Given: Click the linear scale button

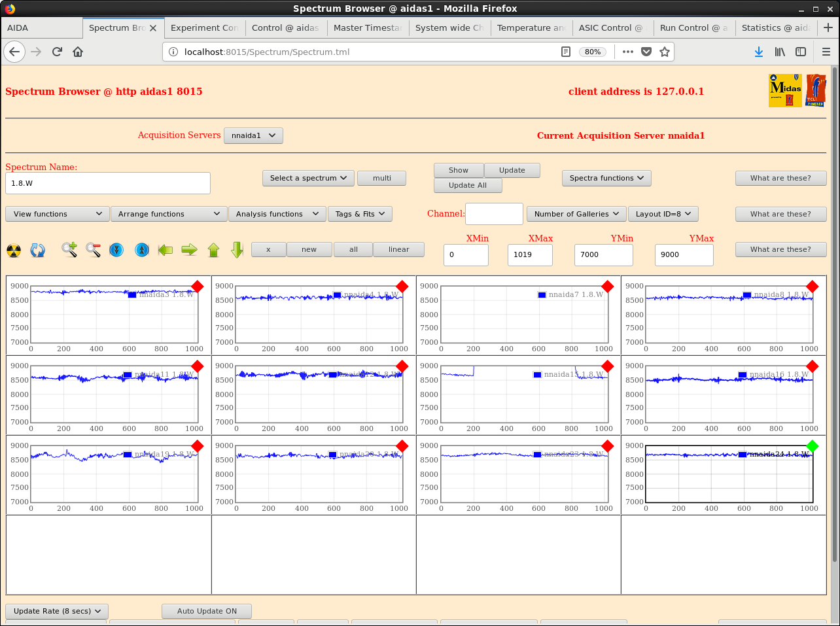Looking at the screenshot, I should [x=398, y=249].
